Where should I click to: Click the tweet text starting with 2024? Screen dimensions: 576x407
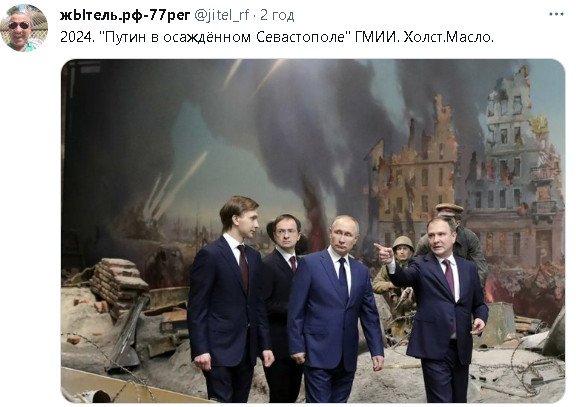pyautogui.click(x=277, y=37)
